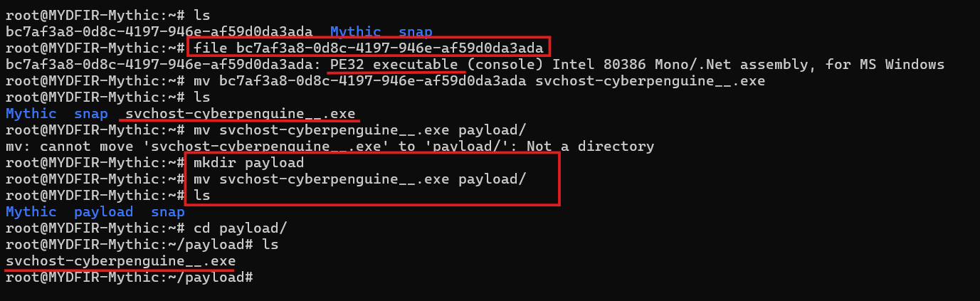980x301 pixels.
Task: Select the blue 'Mythic' directory in first ls output
Action: [x=356, y=32]
